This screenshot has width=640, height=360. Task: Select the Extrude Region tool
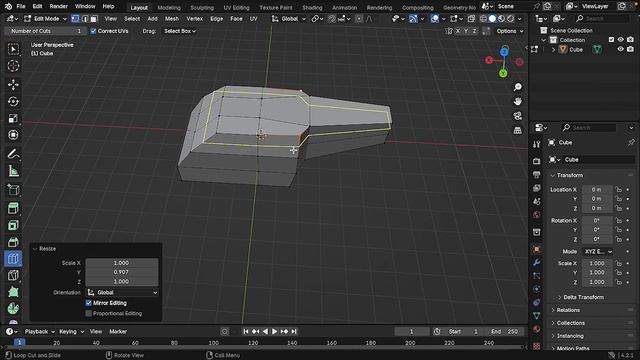(13, 208)
